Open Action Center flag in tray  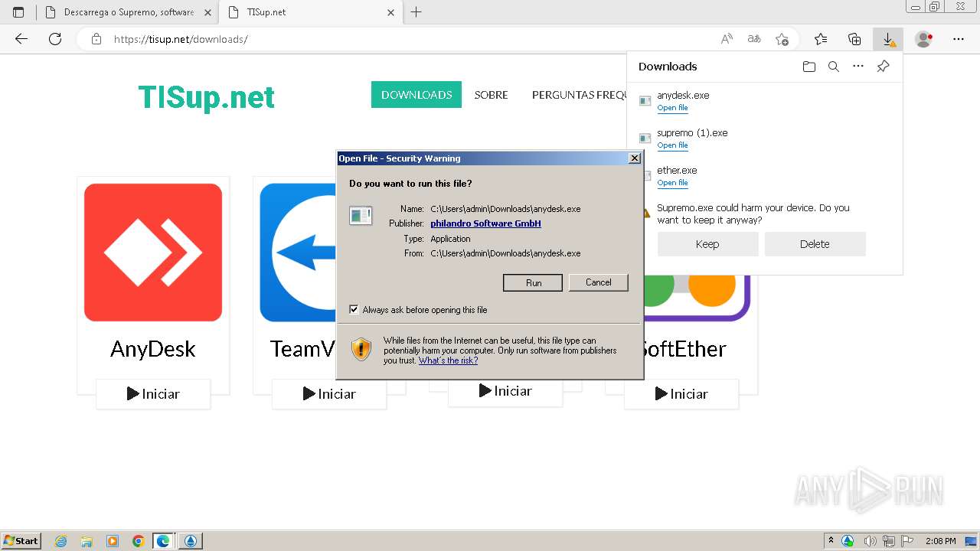pyautogui.click(x=908, y=541)
